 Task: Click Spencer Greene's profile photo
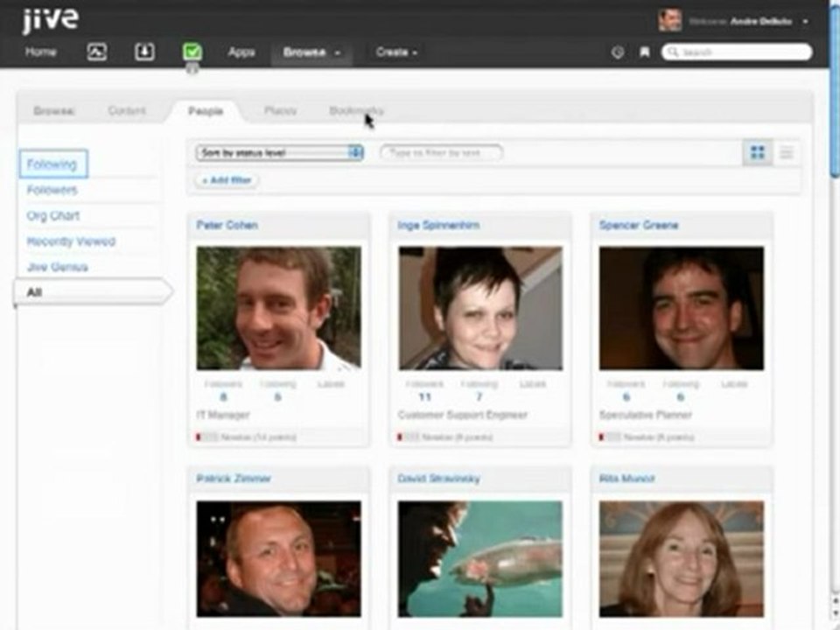682,308
